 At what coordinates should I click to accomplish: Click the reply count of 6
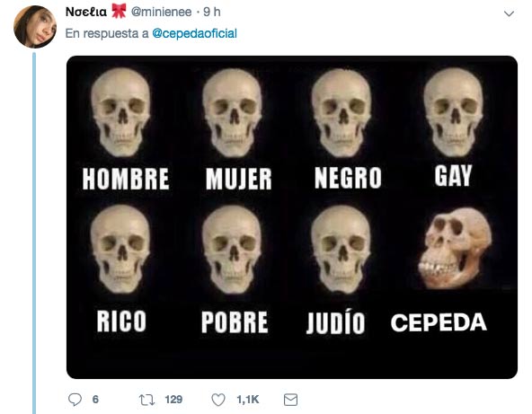pos(95,400)
